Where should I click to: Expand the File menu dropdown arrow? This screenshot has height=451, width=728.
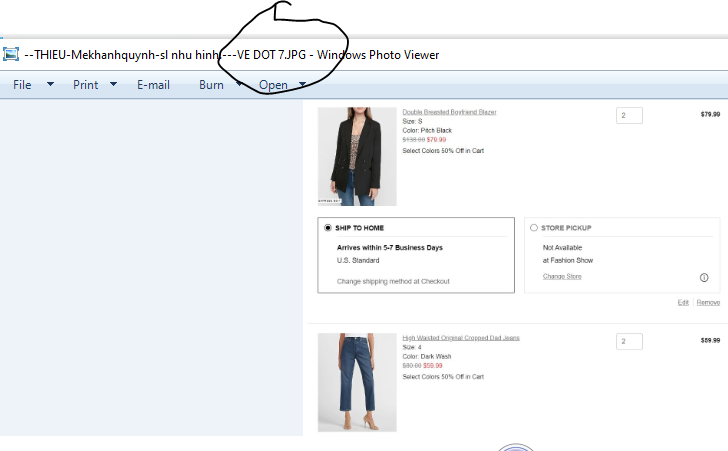(51, 85)
